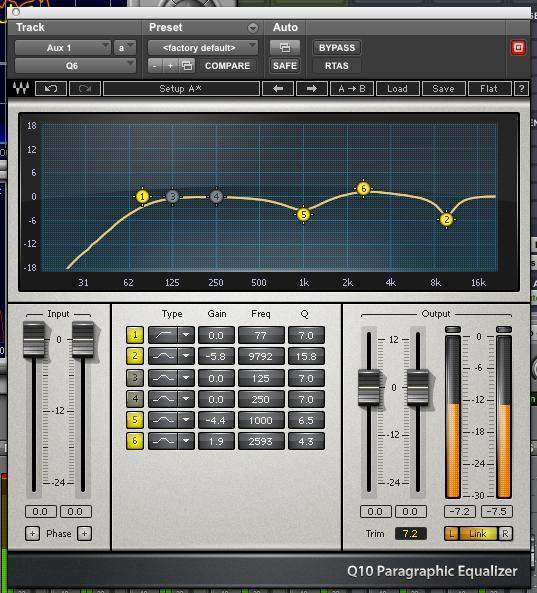The image size is (537, 593).
Task: Click band 2 frequency value 9792
Action: tap(261, 356)
